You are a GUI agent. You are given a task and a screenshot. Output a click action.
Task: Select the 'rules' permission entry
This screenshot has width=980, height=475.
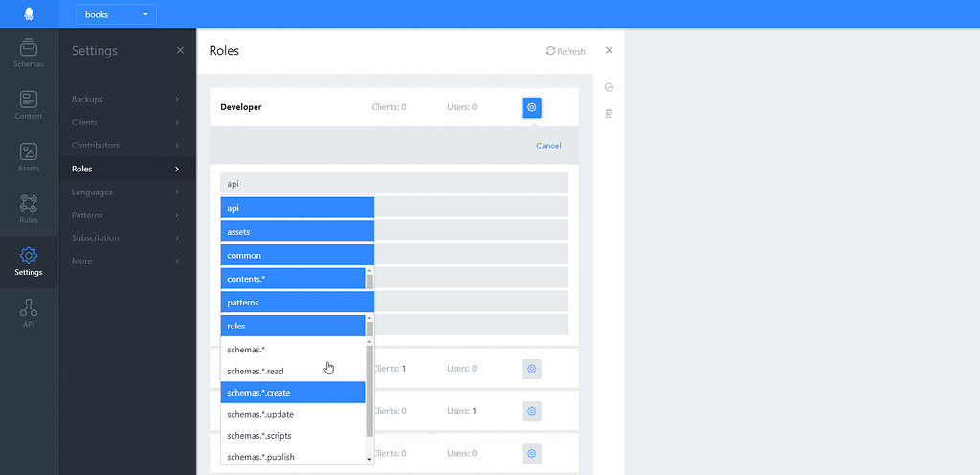point(293,326)
